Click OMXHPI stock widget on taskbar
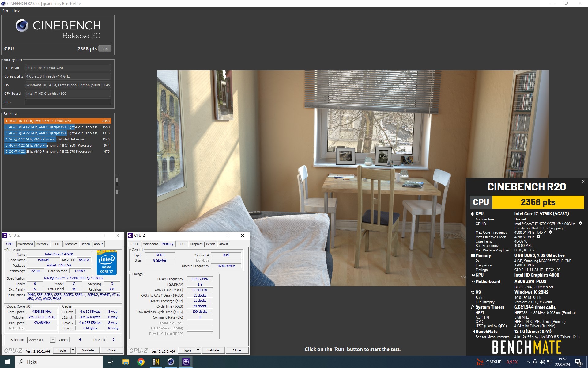The image size is (588, 368). 497,362
